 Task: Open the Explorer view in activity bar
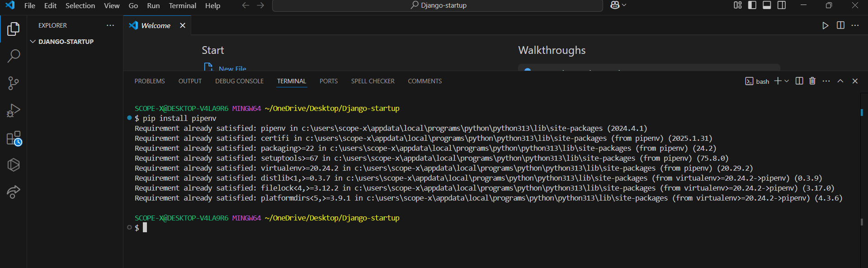(14, 29)
